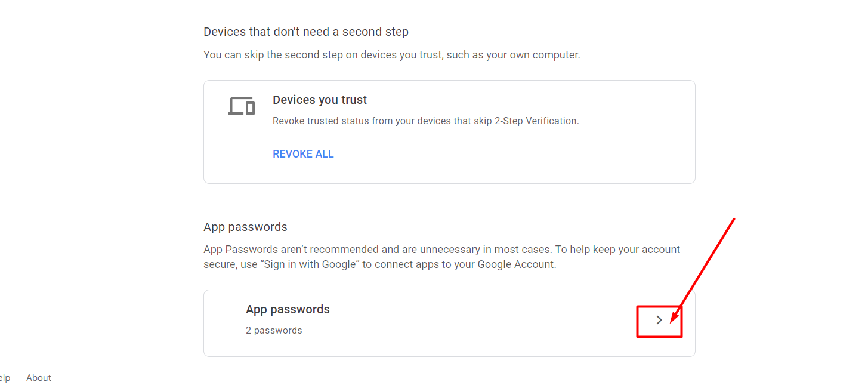Click the REVOKE ALL button
This screenshot has width=868, height=388.
(x=303, y=154)
